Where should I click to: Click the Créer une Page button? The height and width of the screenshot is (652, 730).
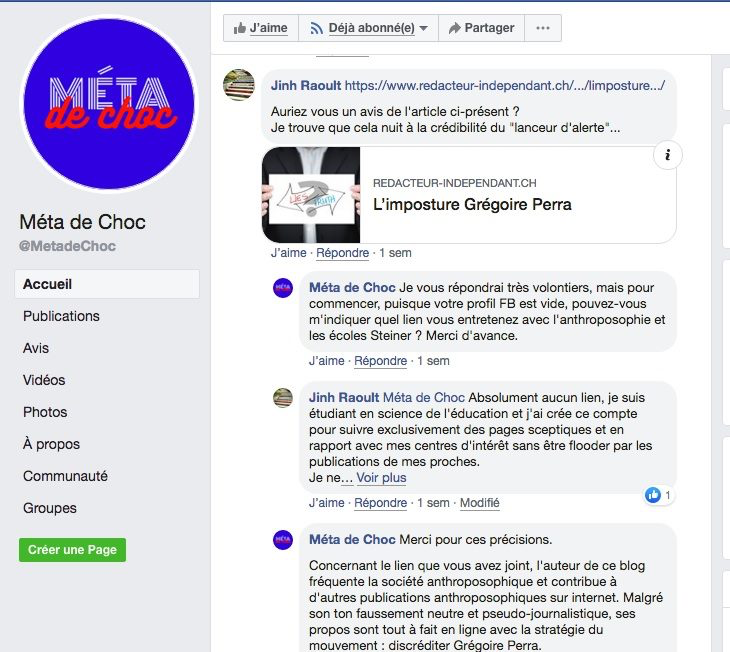(73, 550)
